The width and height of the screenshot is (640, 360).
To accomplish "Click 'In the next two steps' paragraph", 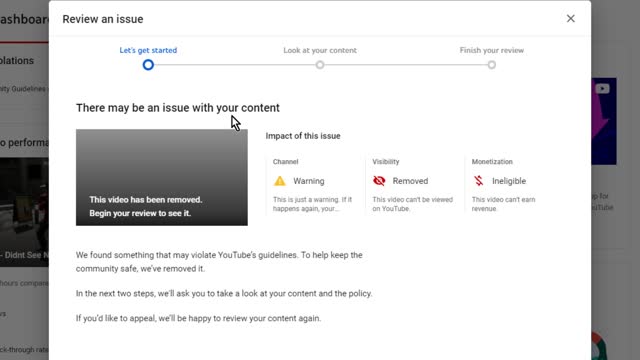I will pos(224,293).
